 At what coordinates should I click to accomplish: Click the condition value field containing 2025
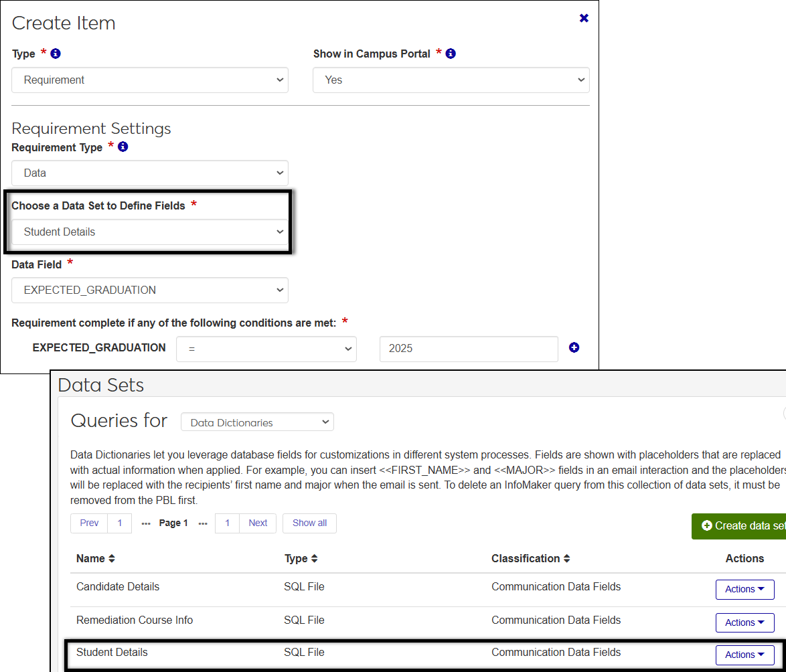468,349
